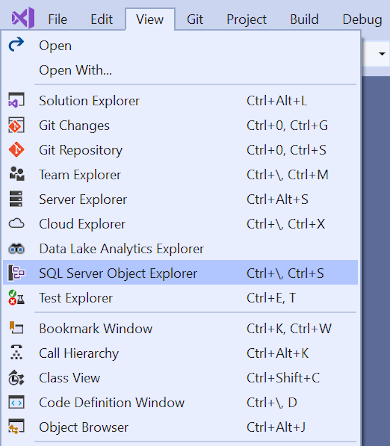Click the Team Explorer people icon
This screenshot has height=446, width=390.
[16, 174]
